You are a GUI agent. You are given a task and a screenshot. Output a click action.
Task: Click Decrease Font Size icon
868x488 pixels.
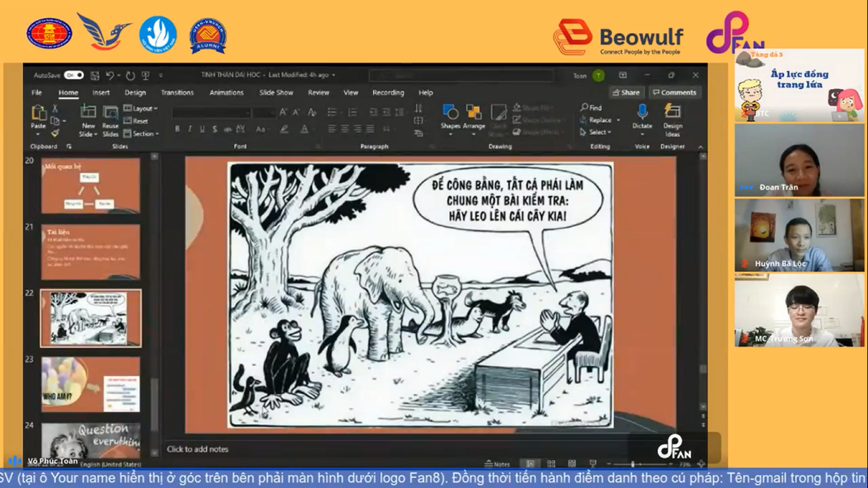tap(296, 113)
